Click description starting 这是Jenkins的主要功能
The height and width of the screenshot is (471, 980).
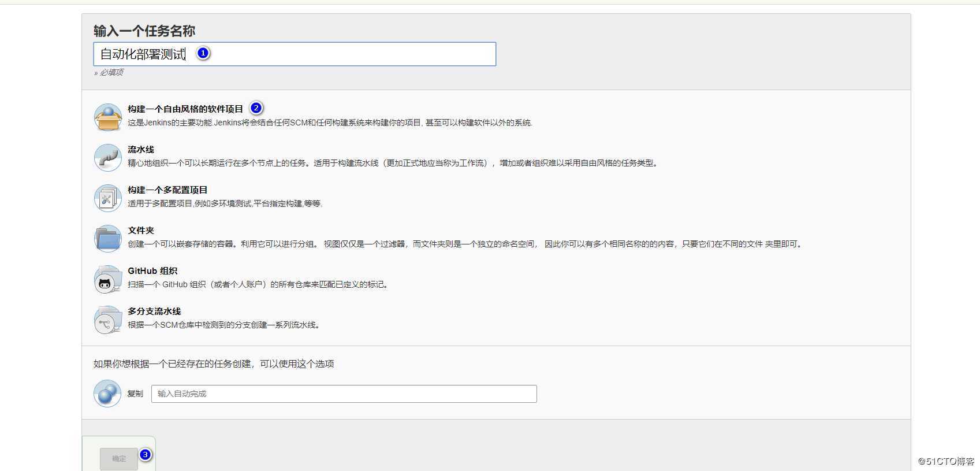coord(330,123)
